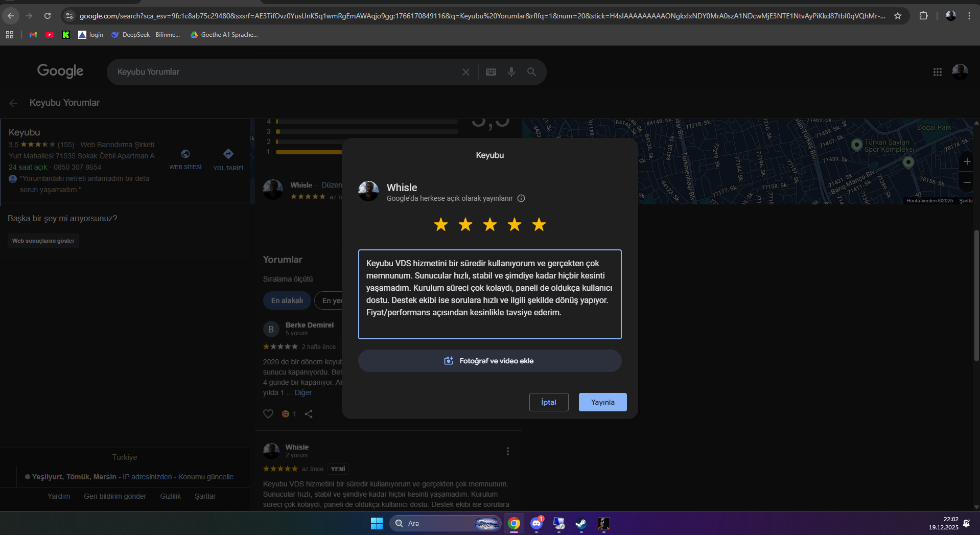Start voice search with the microphone
Viewport: 980px width, 535px height.
tap(511, 72)
